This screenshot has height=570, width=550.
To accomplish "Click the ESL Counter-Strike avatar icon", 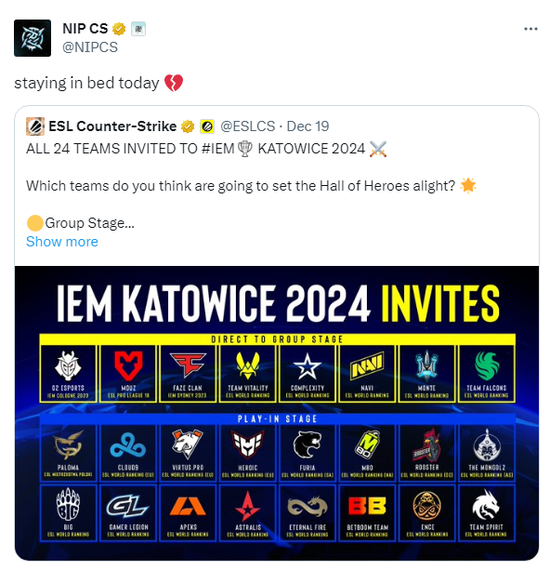I will tap(35, 127).
